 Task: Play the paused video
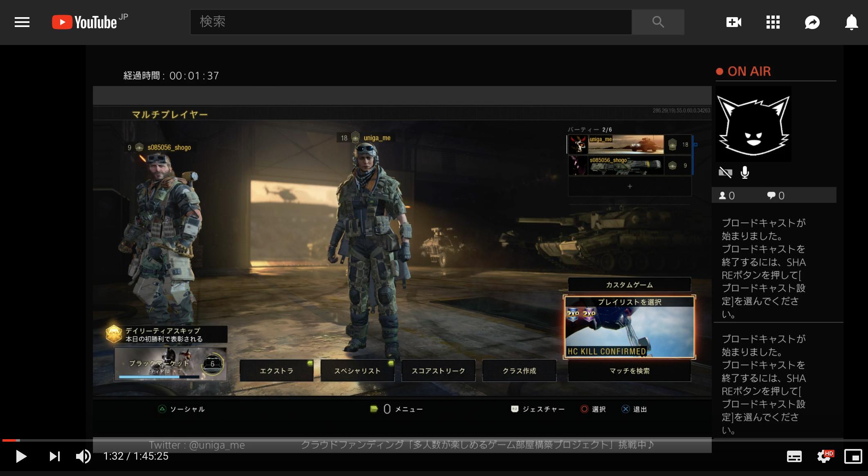pos(21,456)
